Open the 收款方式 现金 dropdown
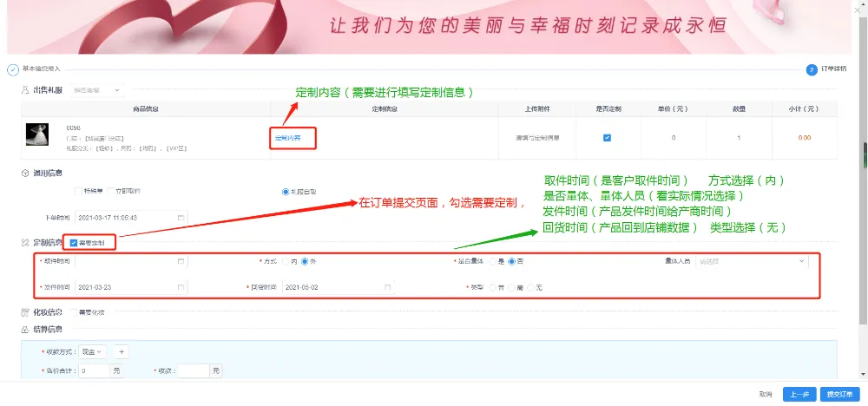 [92, 351]
